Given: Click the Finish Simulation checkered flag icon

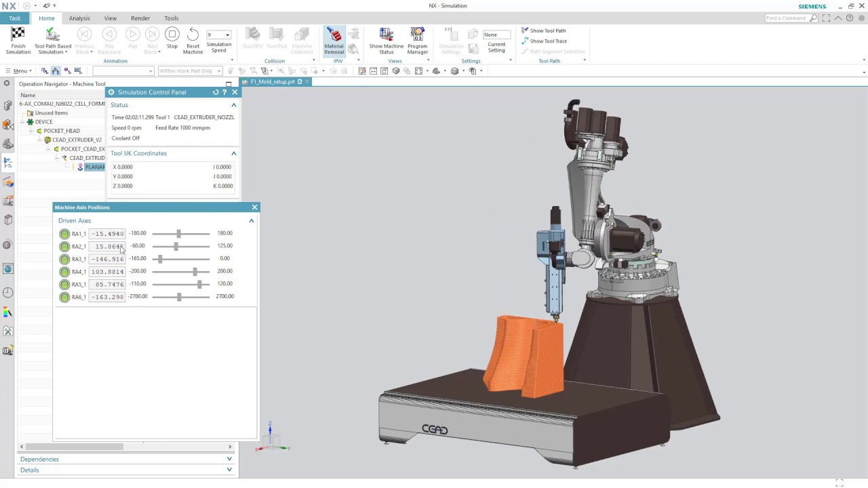Looking at the screenshot, I should pos(18,34).
